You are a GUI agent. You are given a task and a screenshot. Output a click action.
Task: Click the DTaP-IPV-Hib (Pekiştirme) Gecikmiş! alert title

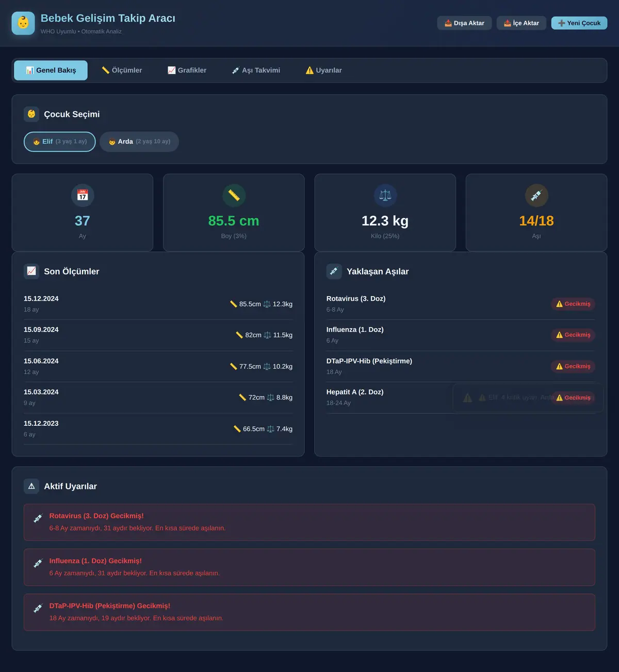click(110, 606)
